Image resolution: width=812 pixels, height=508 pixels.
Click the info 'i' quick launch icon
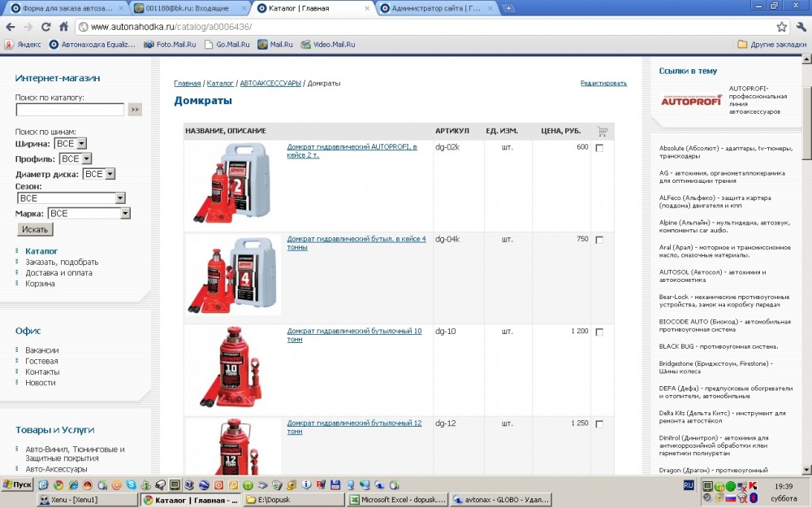click(x=306, y=485)
